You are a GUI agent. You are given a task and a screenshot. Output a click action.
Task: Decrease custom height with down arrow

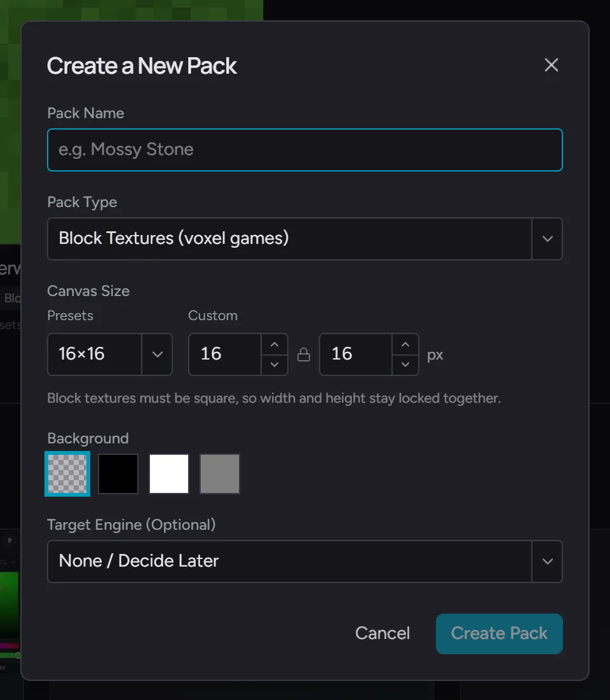[x=405, y=364]
